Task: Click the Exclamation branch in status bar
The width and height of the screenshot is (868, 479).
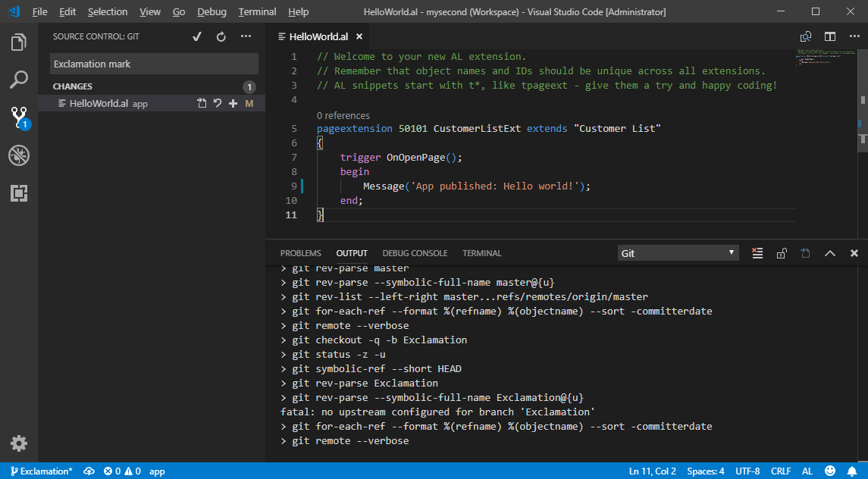Action: [42, 471]
